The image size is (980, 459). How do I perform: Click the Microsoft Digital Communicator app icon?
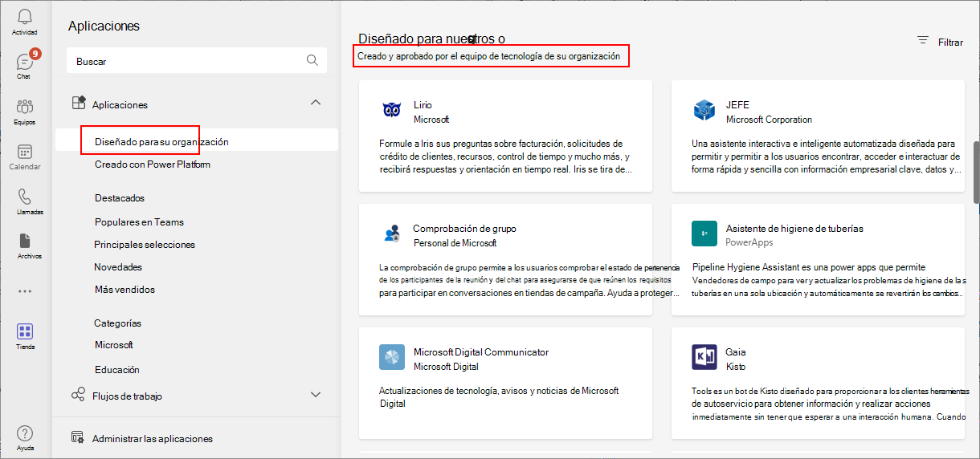pyautogui.click(x=392, y=357)
